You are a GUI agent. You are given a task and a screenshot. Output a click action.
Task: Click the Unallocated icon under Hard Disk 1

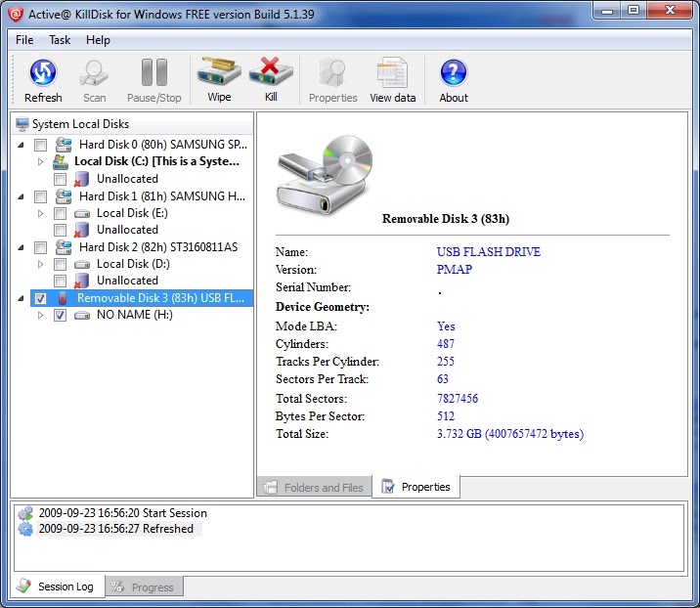[x=81, y=230]
